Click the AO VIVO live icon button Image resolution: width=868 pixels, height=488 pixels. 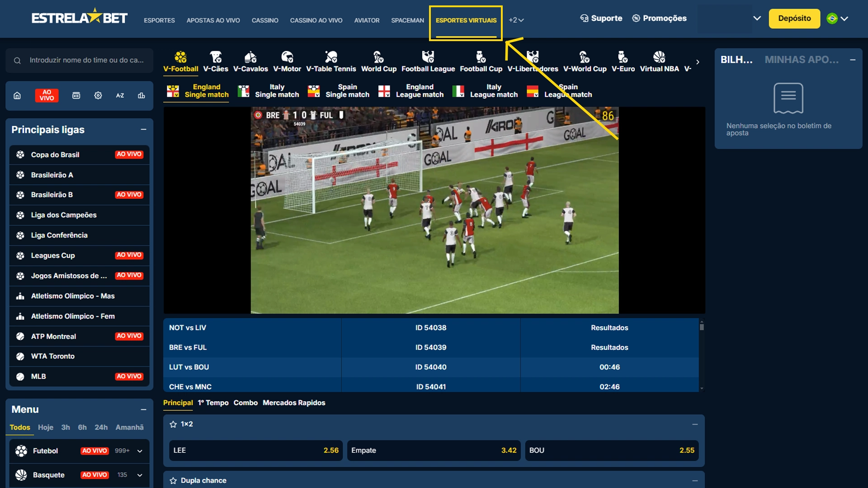(47, 95)
